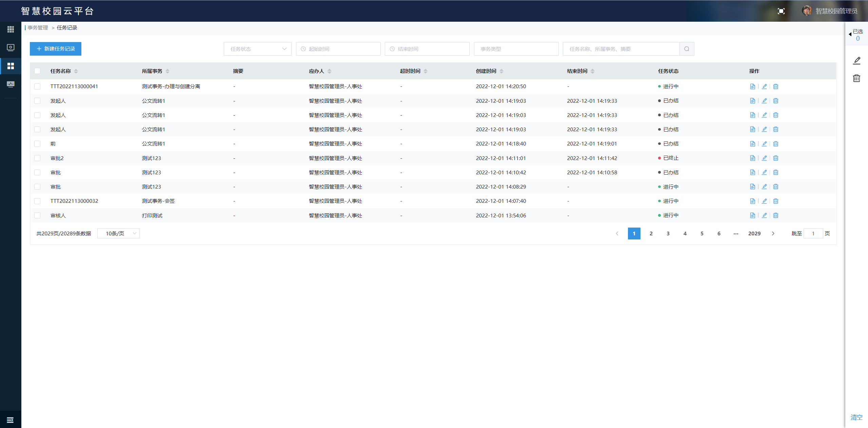Open the chart monitor sidebar icon
This screenshot has height=428, width=868.
[11, 84]
